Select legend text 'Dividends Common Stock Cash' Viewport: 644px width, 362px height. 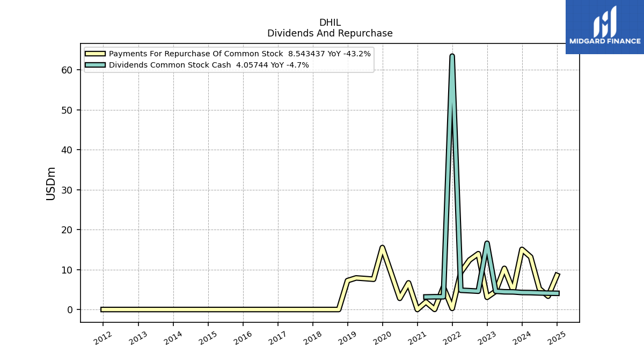[170, 65]
